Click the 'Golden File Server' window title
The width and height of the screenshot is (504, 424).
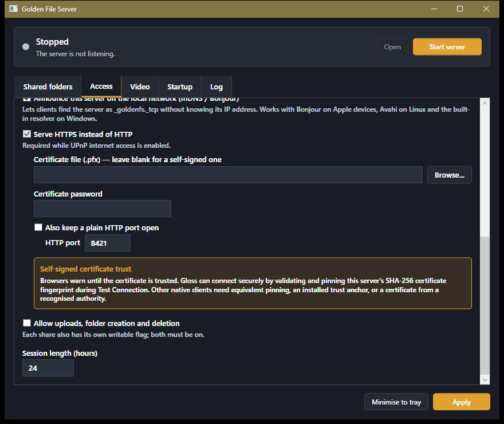(49, 9)
